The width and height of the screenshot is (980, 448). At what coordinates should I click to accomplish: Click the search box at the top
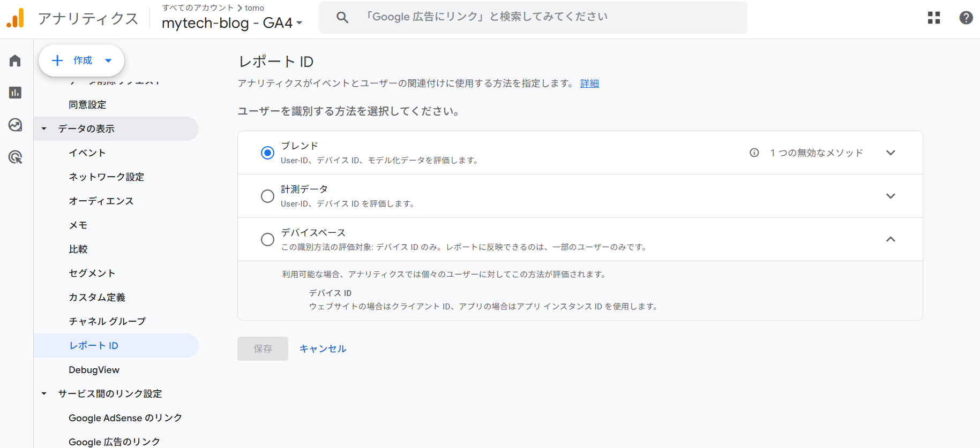[533, 17]
